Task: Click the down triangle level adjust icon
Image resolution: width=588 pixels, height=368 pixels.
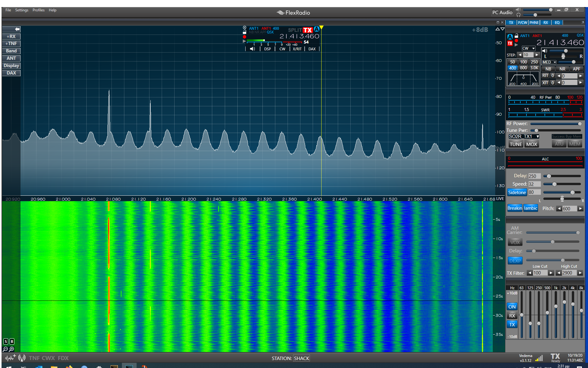Action: click(x=503, y=29)
